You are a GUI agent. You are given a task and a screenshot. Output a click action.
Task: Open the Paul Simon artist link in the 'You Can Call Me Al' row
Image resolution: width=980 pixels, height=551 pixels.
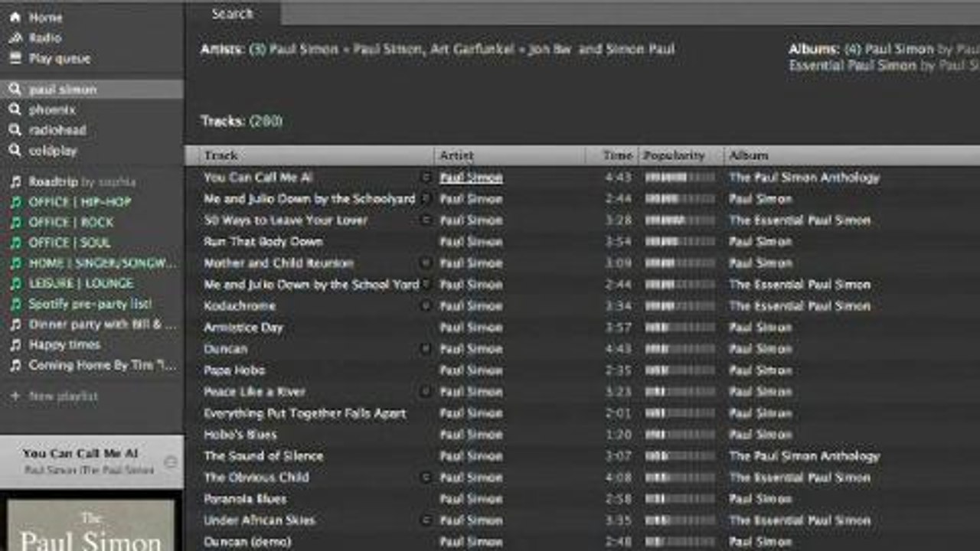click(471, 178)
